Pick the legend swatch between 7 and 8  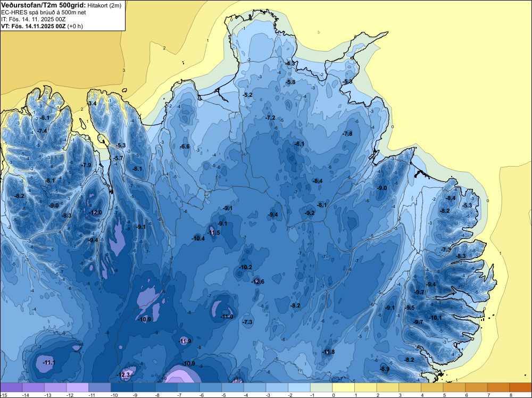coord(499,387)
